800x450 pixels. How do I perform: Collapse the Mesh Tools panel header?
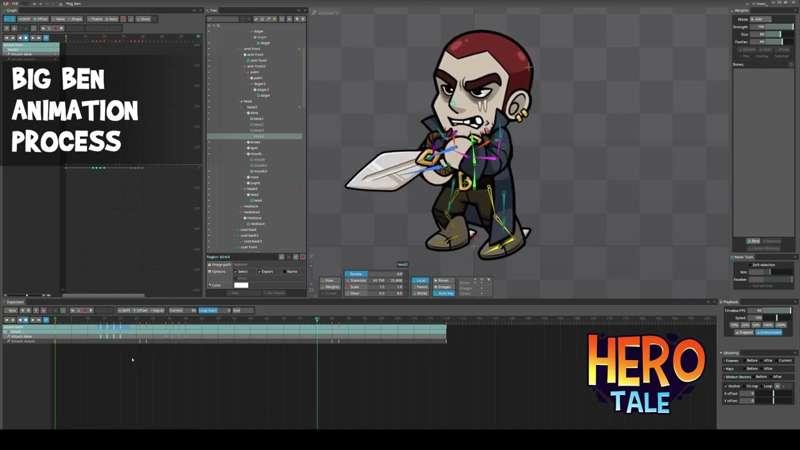744,257
